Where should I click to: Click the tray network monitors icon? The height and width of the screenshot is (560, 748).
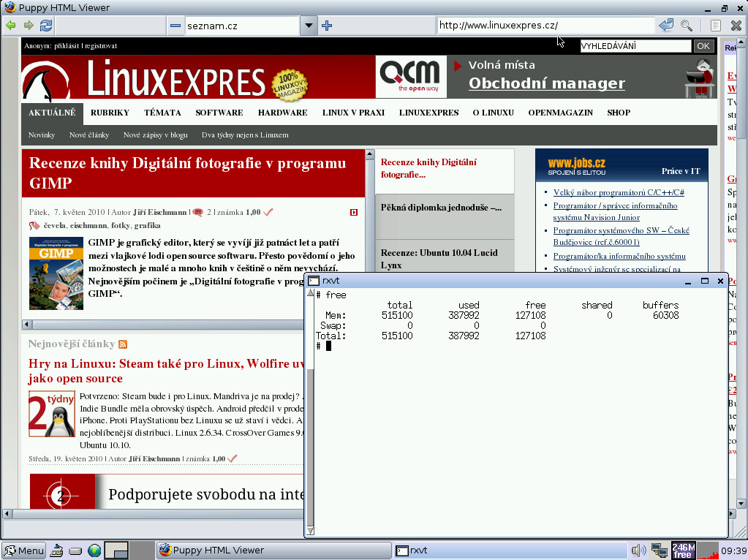(660, 550)
